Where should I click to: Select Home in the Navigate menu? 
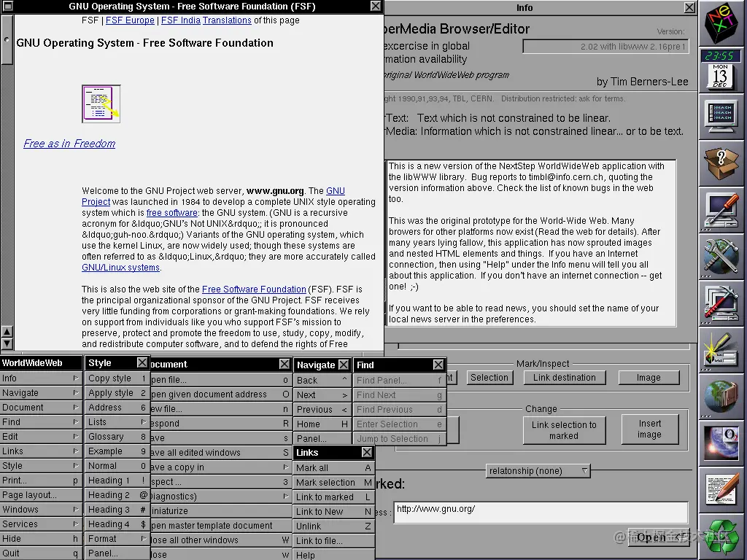click(321, 423)
